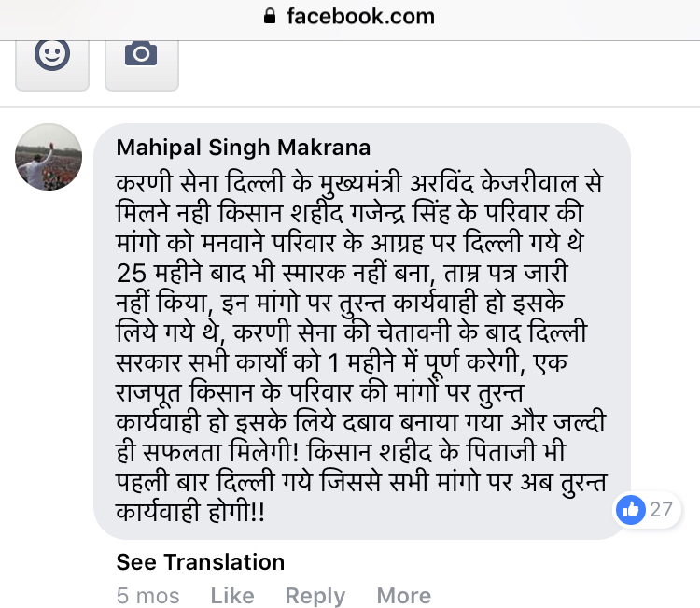Click the 5 mos comment timestamp
The image size is (700, 608).
tap(147, 596)
